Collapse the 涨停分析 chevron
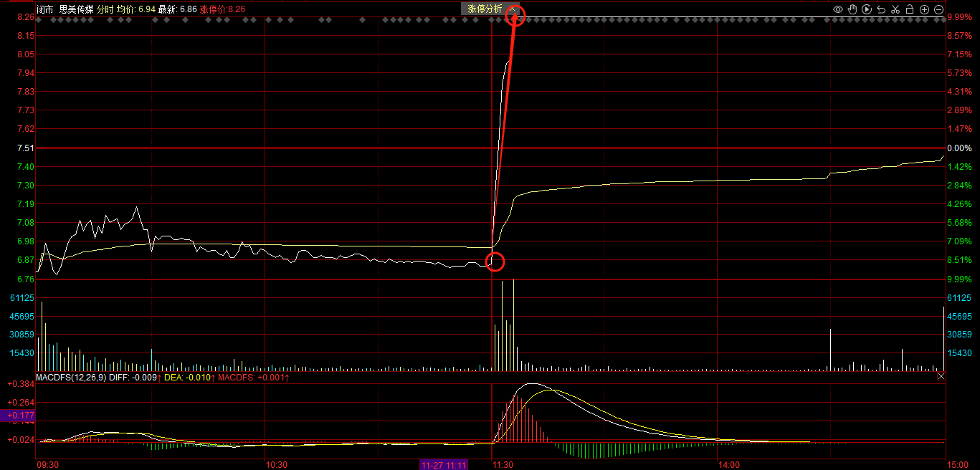 click(512, 9)
